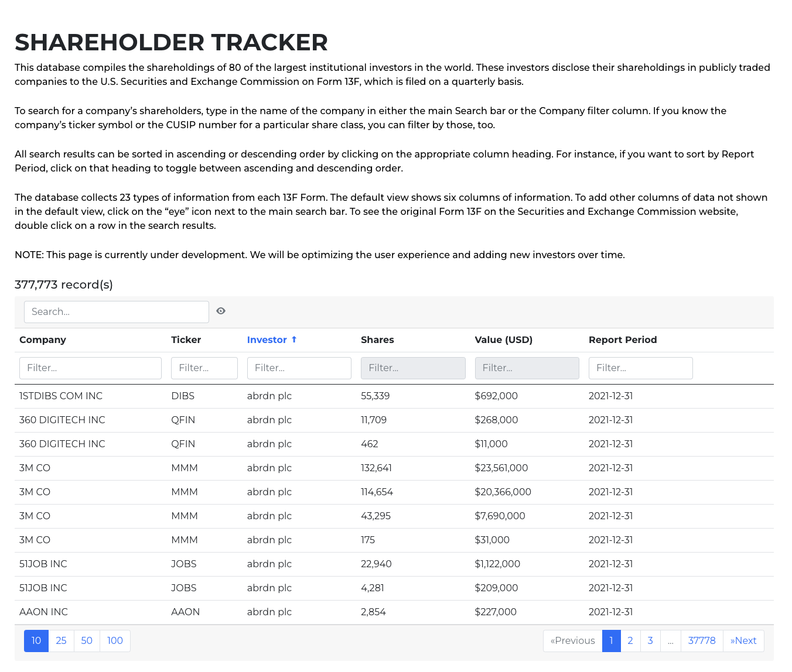Image resolution: width=792 pixels, height=672 pixels.
Task: Click the Investor sort arrow icon
Action: click(294, 340)
